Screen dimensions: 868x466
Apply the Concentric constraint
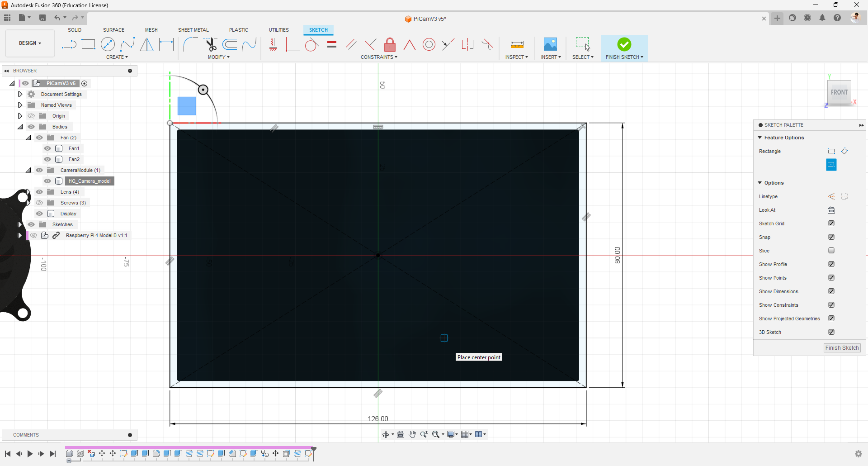(429, 44)
